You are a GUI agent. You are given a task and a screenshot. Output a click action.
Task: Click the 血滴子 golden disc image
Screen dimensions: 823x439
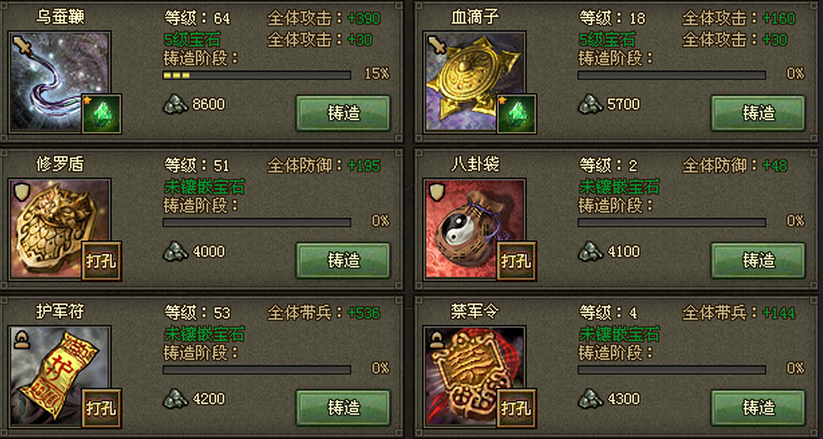pos(475,81)
